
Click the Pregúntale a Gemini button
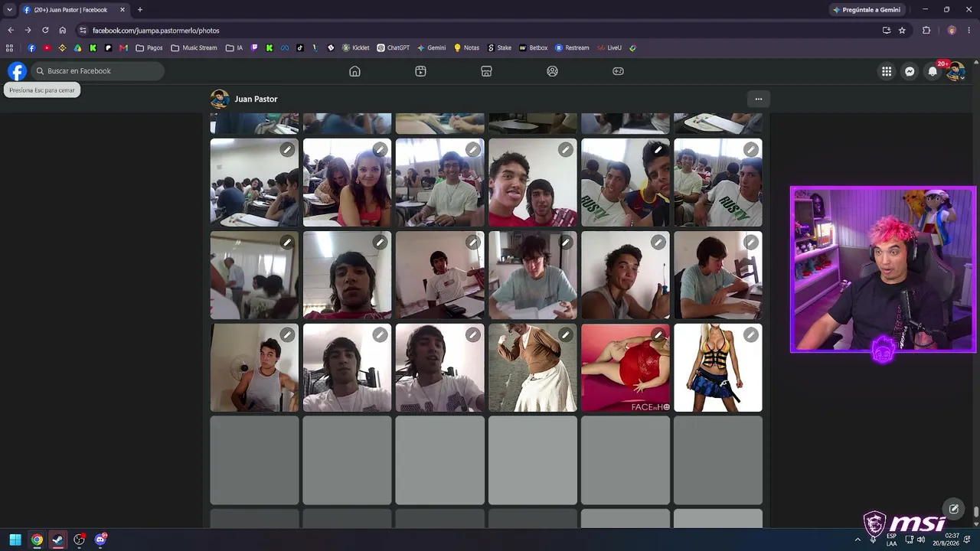[x=866, y=10]
